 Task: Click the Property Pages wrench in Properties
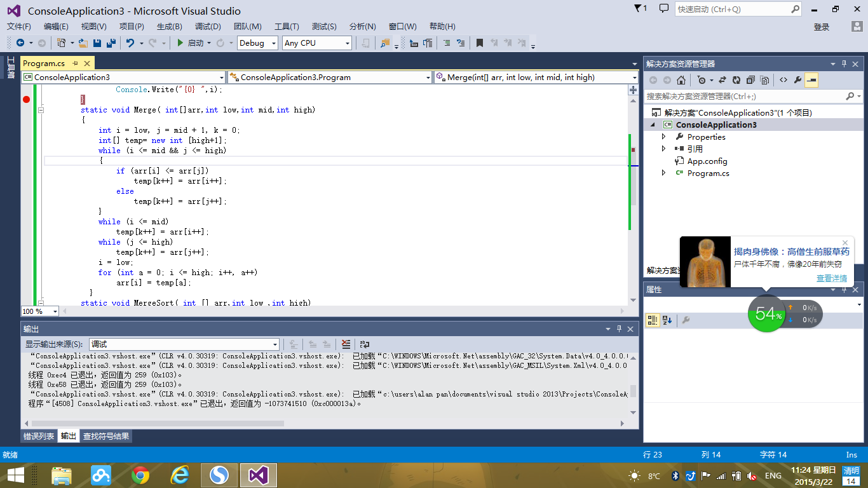pos(686,320)
